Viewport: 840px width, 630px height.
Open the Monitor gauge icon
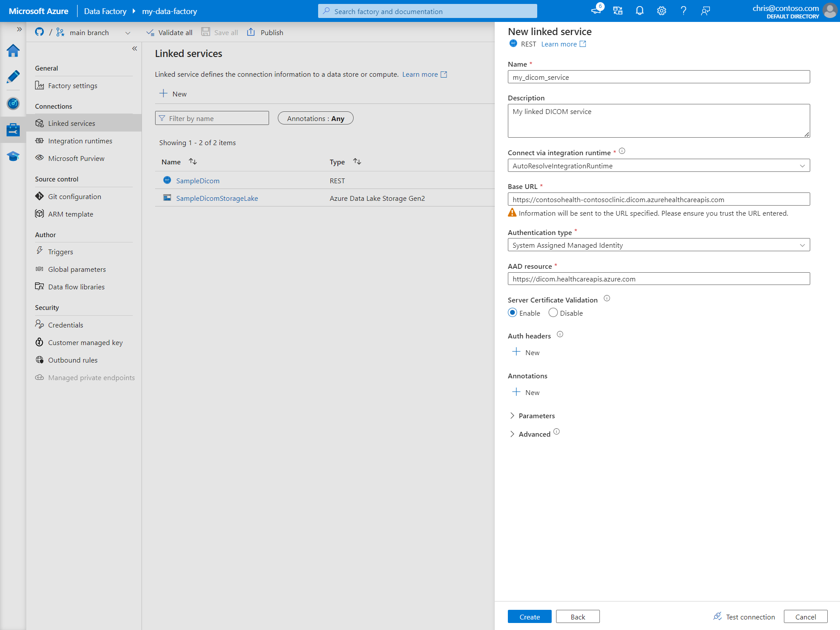tap(13, 103)
